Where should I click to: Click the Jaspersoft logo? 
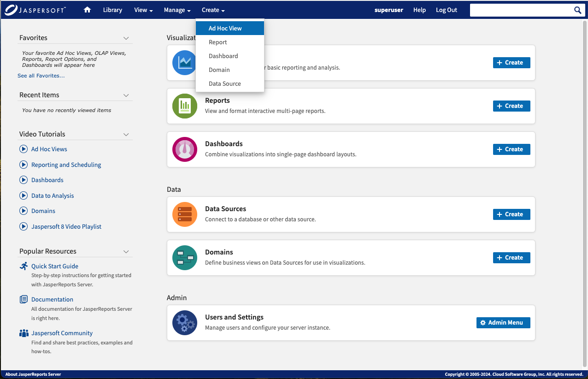pos(35,10)
